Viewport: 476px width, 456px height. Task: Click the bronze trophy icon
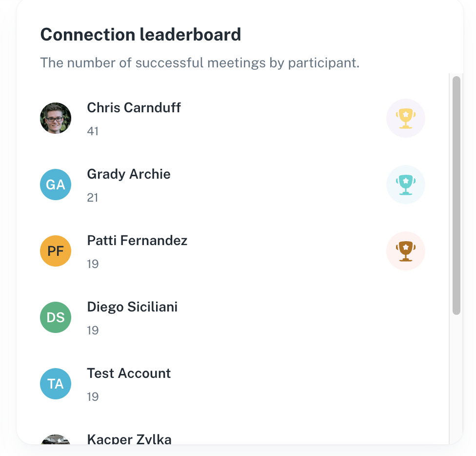(x=405, y=251)
